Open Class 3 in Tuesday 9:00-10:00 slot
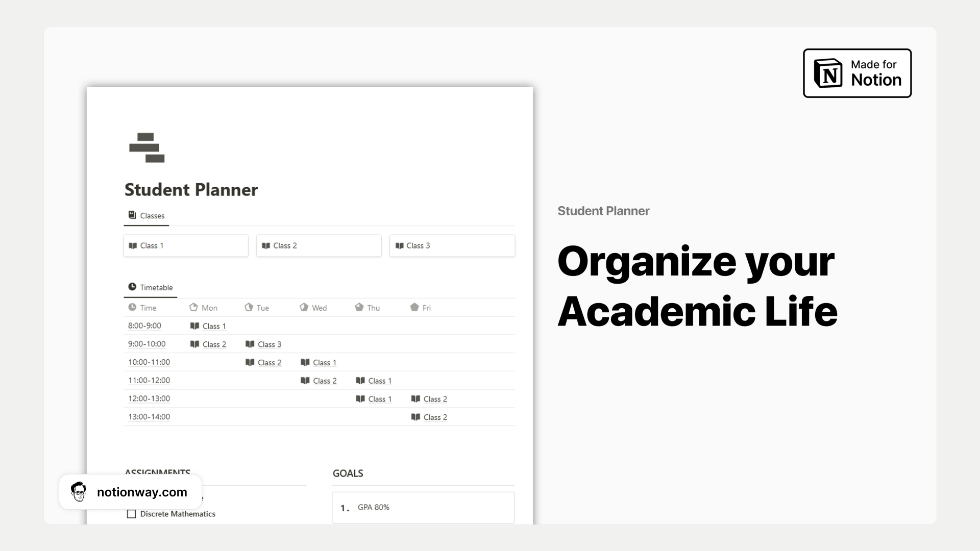Viewport: 980px width, 551px height. click(x=263, y=344)
